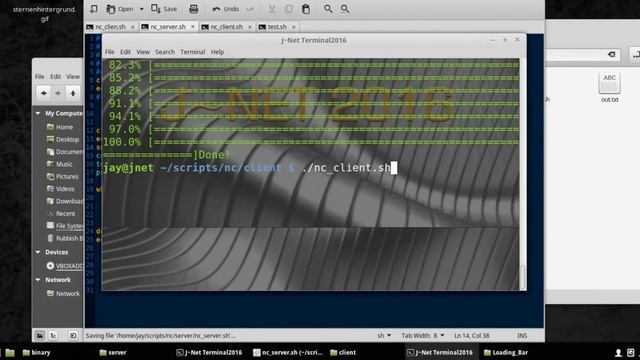This screenshot has height=360, width=640.
Task: Open the terminal Search menu
Action: click(x=165, y=52)
